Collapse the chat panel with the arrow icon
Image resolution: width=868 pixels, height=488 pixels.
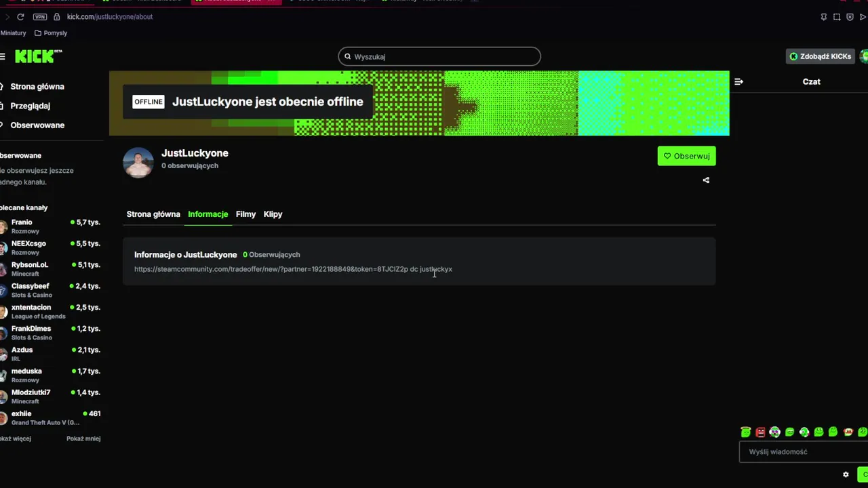point(738,81)
